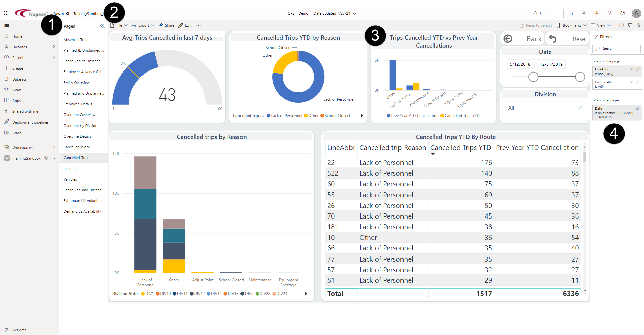Open the app launcher grid icon
Screen dimensions: 644x335
tap(6, 13)
